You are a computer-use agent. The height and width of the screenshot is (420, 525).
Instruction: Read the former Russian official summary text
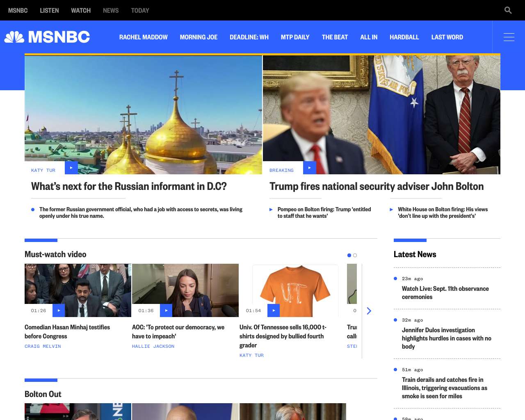141,212
